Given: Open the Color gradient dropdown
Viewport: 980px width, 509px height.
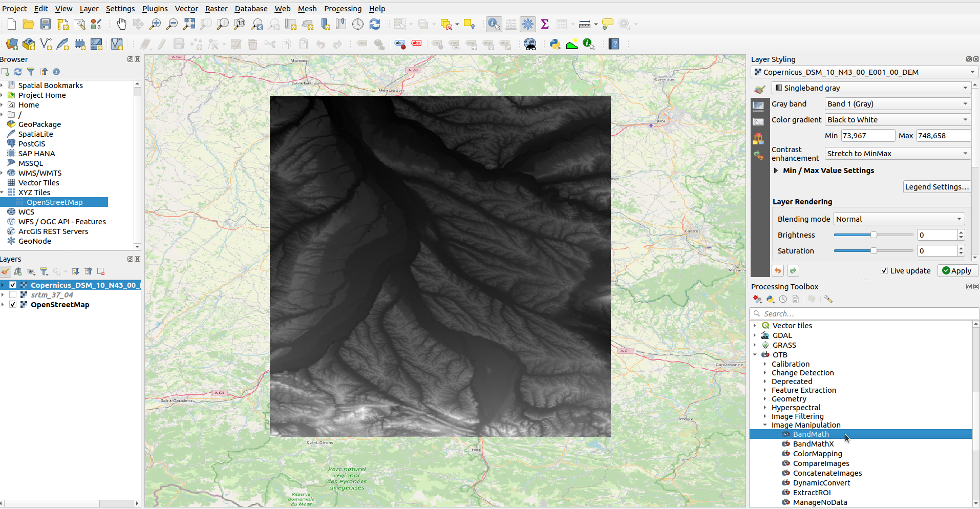Looking at the screenshot, I should tap(965, 119).
